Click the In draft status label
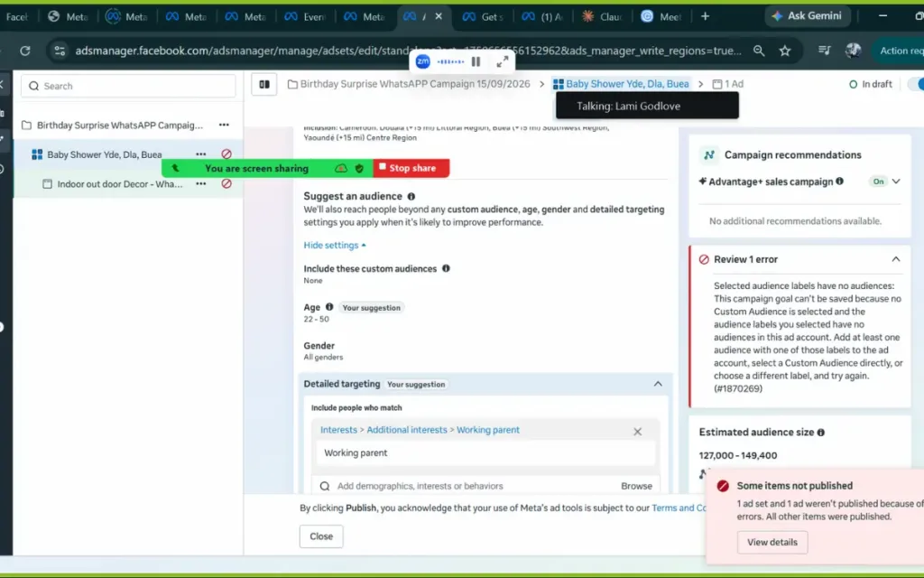 (x=871, y=84)
